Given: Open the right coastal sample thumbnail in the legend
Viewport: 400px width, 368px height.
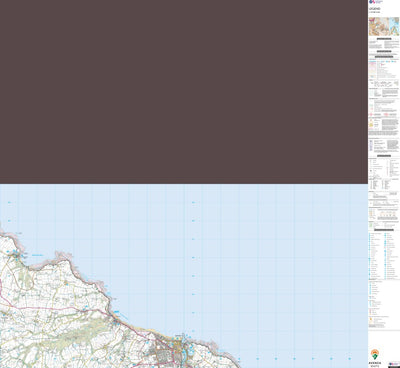Looking at the screenshot, I should point(394,27).
